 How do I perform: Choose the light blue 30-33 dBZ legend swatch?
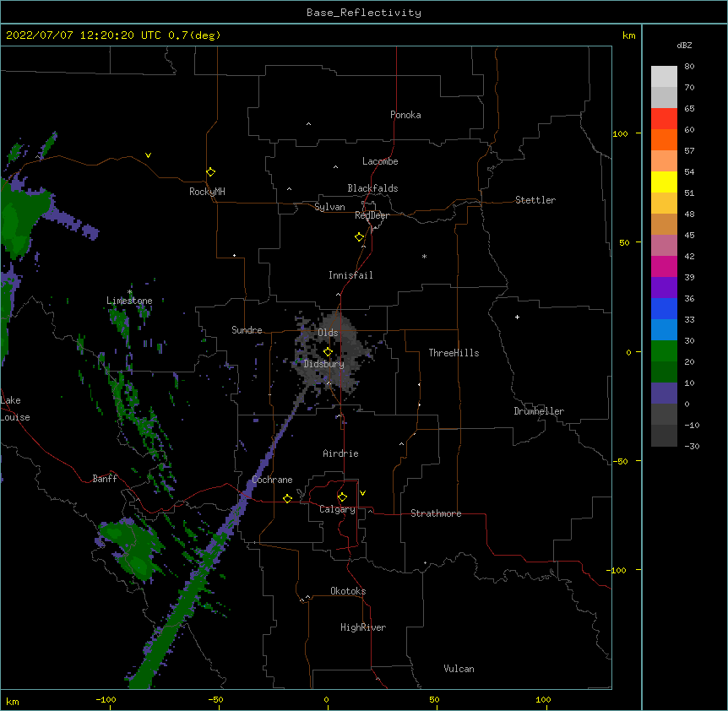(x=664, y=330)
